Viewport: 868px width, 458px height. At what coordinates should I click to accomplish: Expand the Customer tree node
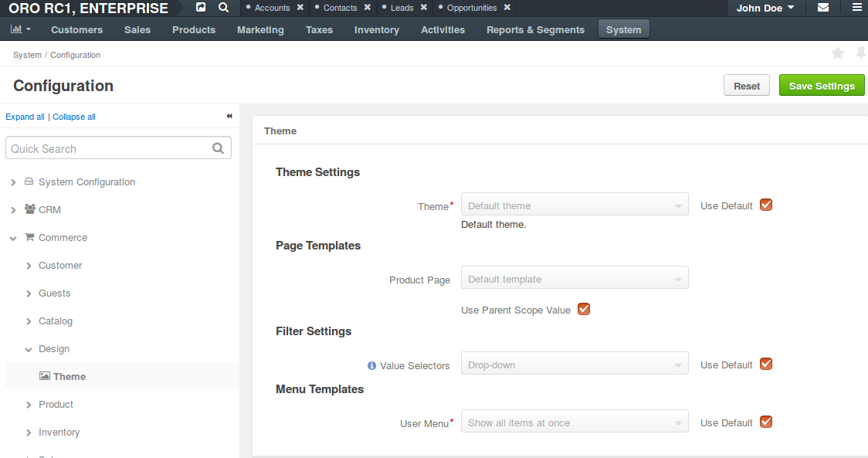click(x=29, y=266)
